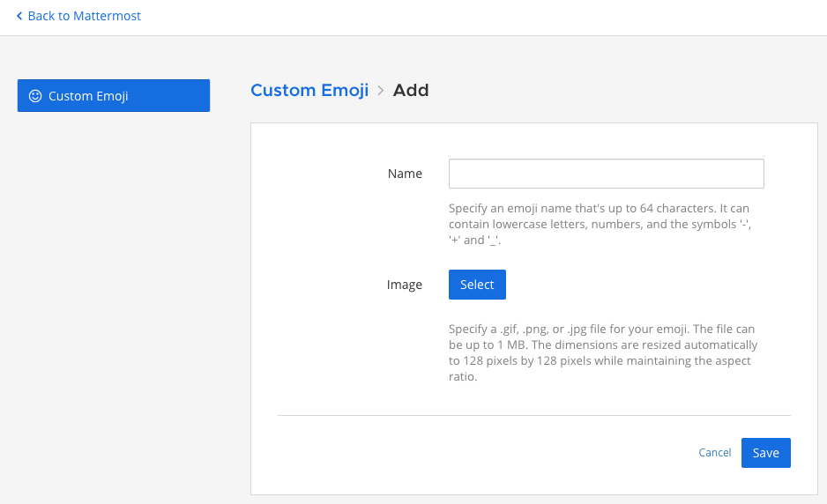
Task: Go back via the Back to Mattermost link
Action: (84, 16)
